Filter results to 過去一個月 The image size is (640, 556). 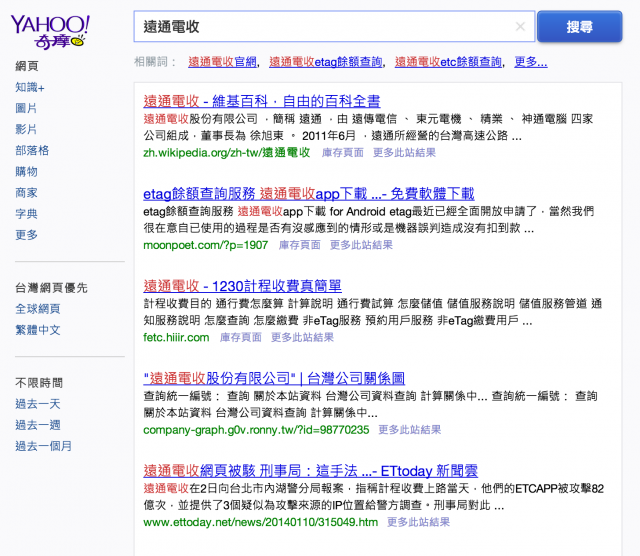[x=43, y=446]
